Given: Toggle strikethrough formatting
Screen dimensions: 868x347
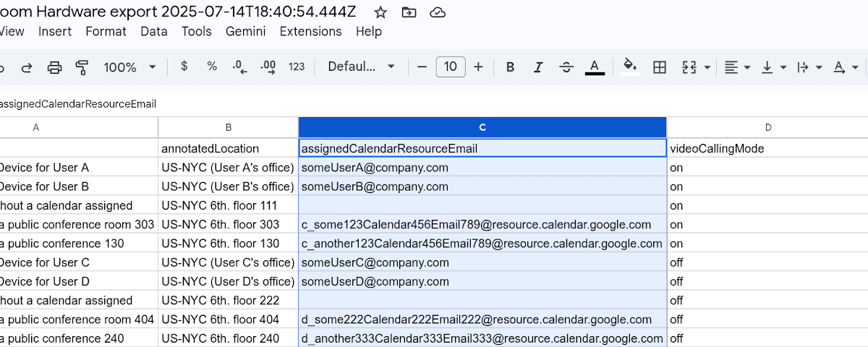Looking at the screenshot, I should point(566,67).
